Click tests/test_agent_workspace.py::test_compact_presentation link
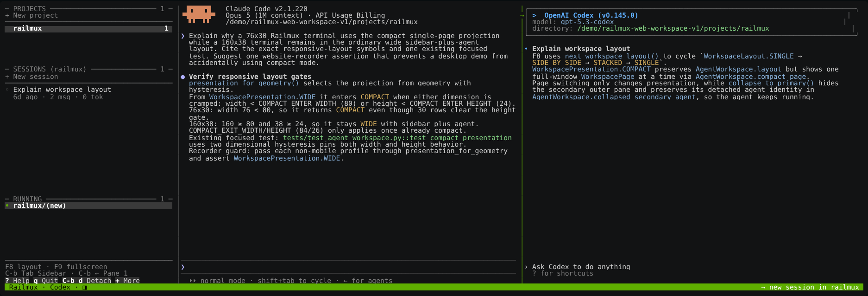 click(397, 138)
